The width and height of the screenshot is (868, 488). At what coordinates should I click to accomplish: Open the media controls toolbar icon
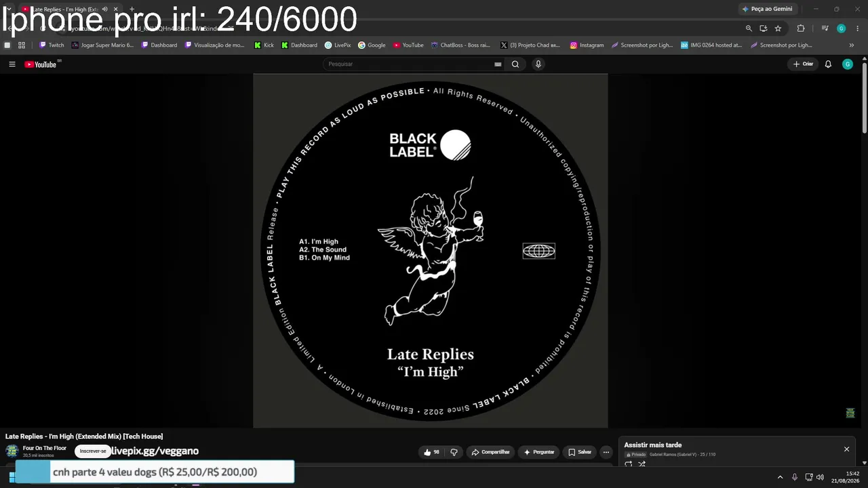(825, 28)
